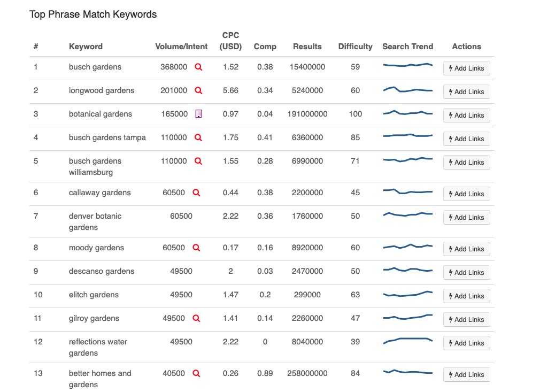
Task: Click the keyword 'gilroy gardens'
Action: (94, 319)
